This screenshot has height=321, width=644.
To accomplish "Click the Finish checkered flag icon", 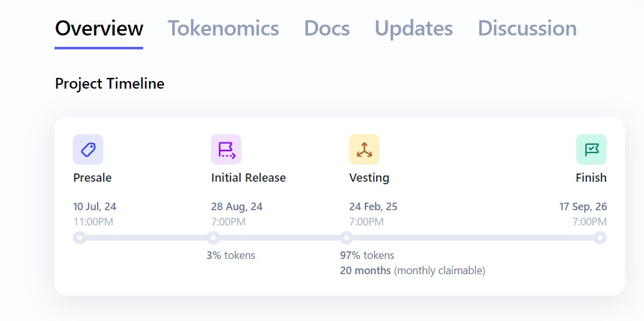I will 591,149.
